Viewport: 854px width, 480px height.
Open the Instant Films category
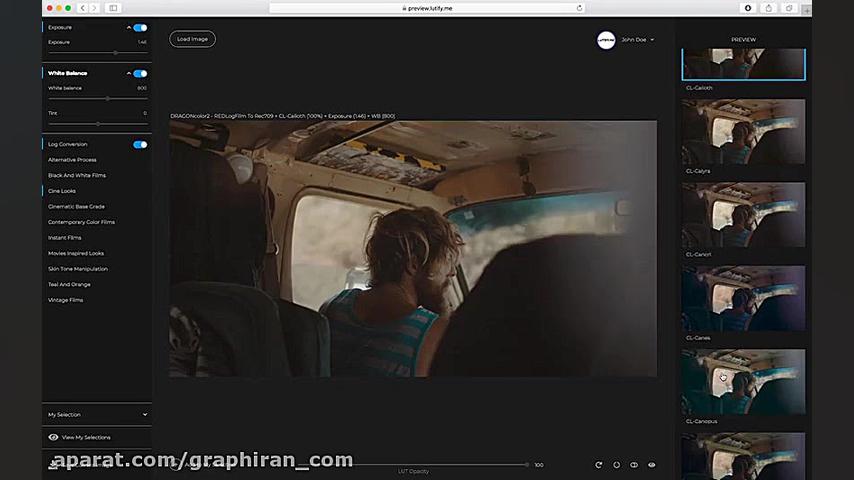pyautogui.click(x=64, y=238)
